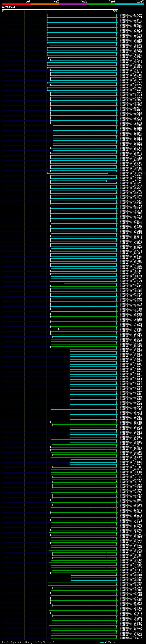Click the red 20% identity legend segment
The width and height of the screenshot is (146, 644).
[x=16, y=4]
